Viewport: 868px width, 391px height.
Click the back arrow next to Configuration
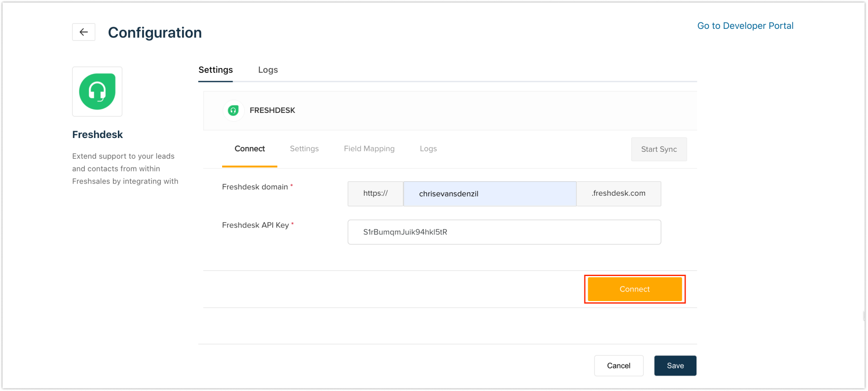[x=84, y=32]
